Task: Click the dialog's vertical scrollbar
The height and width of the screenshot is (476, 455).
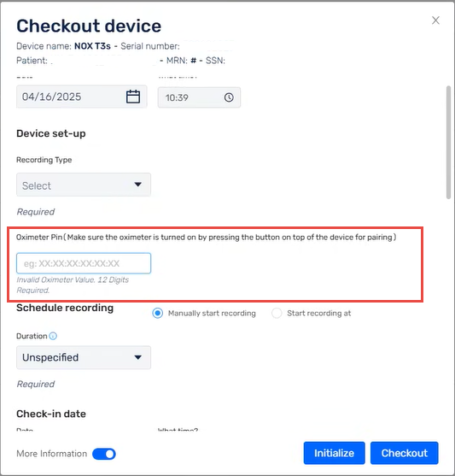Action: tap(448, 143)
